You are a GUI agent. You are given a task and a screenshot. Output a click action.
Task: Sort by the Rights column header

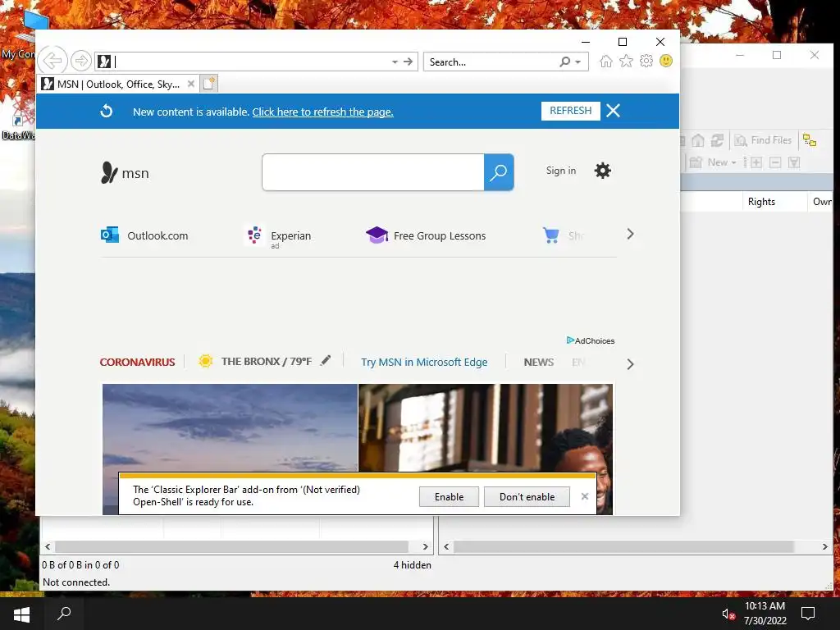[x=774, y=202]
